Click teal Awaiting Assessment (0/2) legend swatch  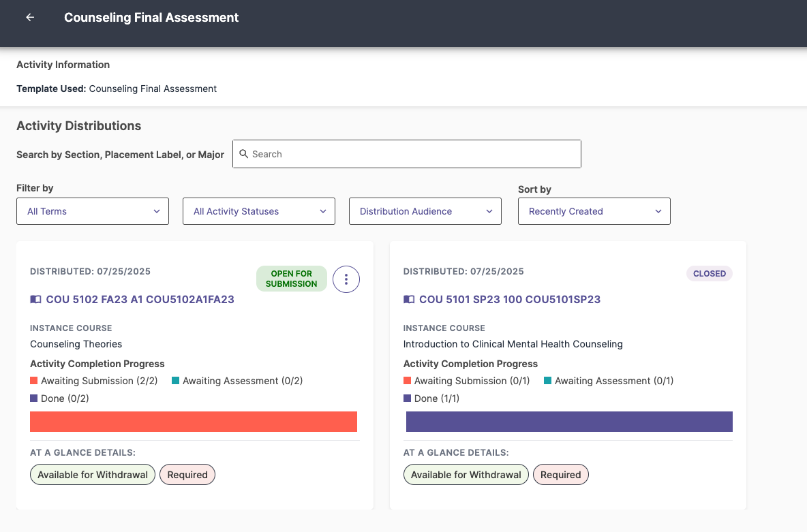[175, 381]
